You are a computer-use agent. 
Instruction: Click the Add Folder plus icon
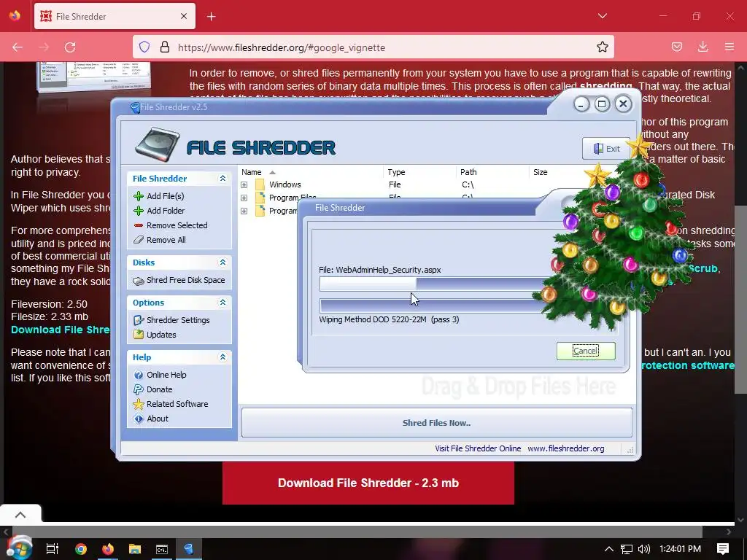(x=138, y=211)
